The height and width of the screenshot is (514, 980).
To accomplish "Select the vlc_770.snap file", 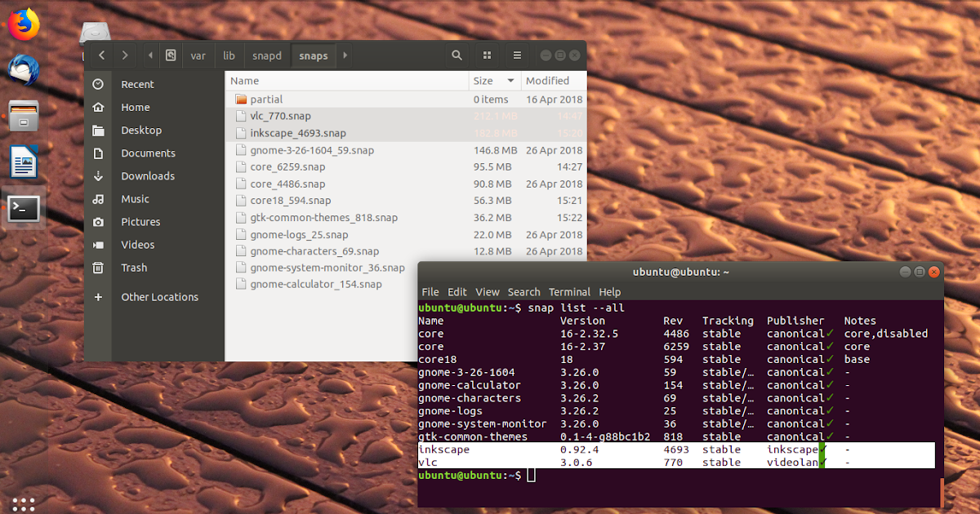I will 281,116.
